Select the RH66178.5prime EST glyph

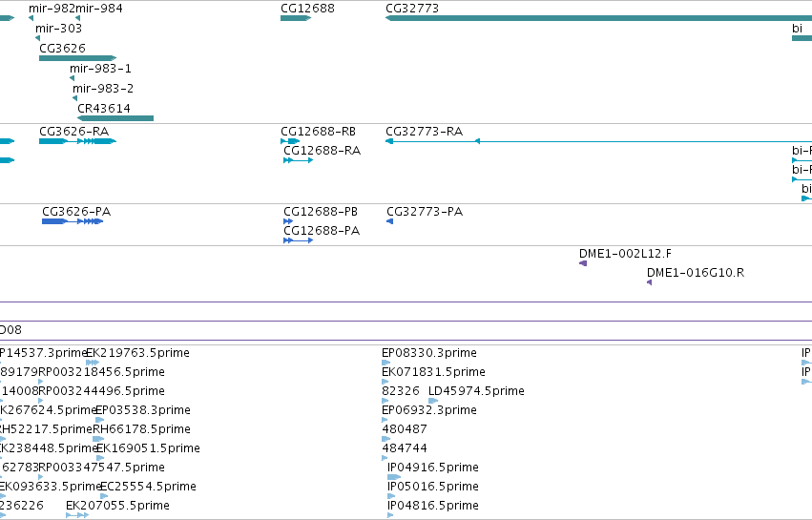click(x=98, y=439)
